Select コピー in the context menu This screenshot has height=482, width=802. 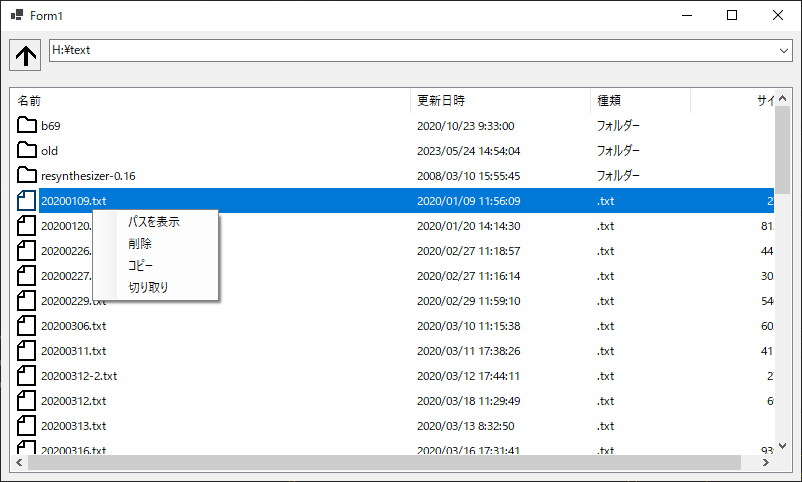tap(140, 266)
